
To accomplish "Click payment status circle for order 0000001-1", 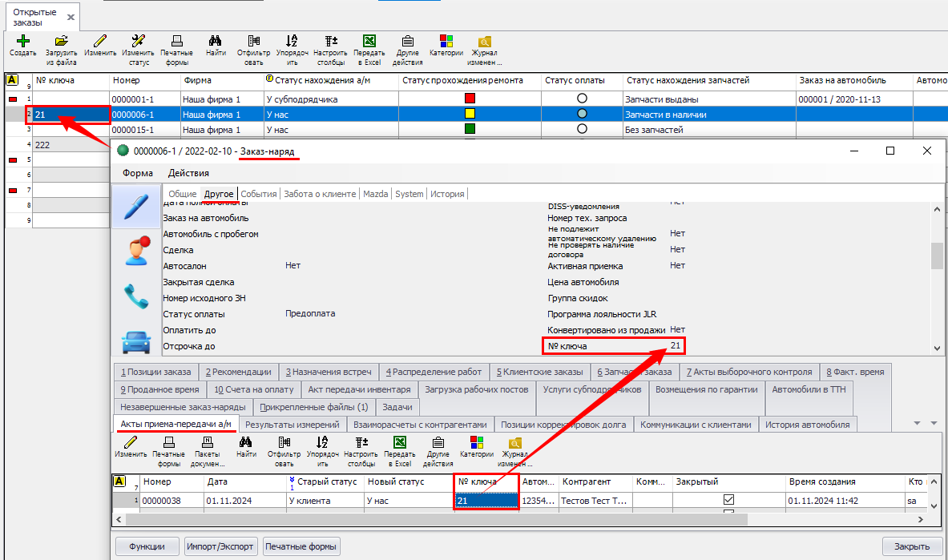I will coord(582,99).
